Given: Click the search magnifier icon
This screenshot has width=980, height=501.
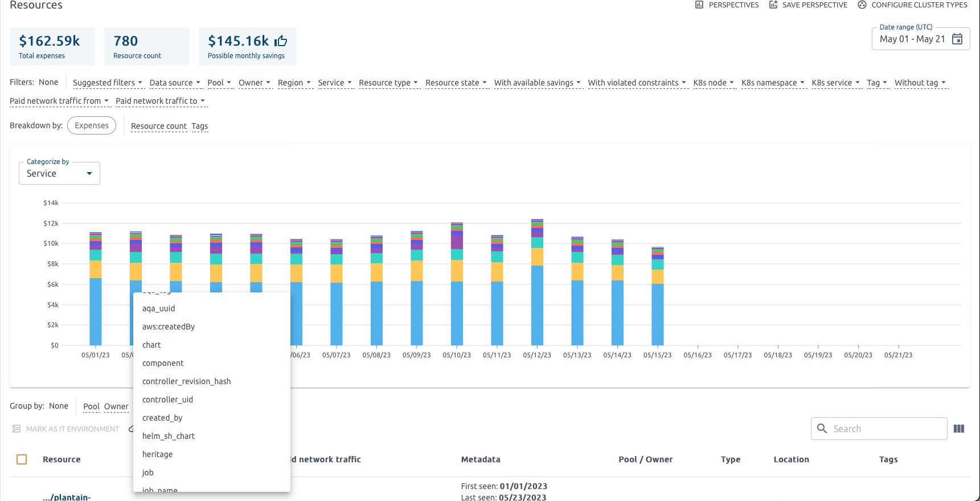Looking at the screenshot, I should point(822,429).
